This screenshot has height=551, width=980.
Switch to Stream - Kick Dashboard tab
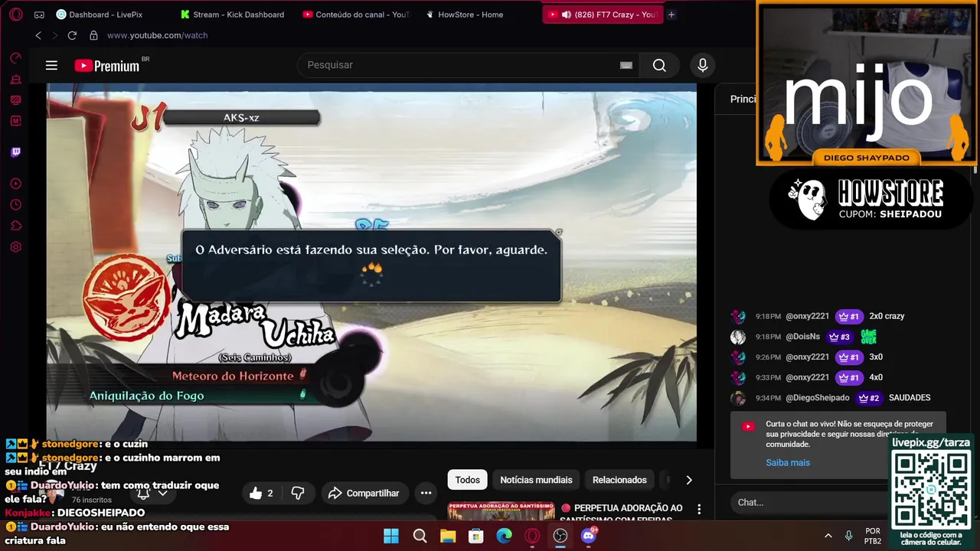coord(233,15)
